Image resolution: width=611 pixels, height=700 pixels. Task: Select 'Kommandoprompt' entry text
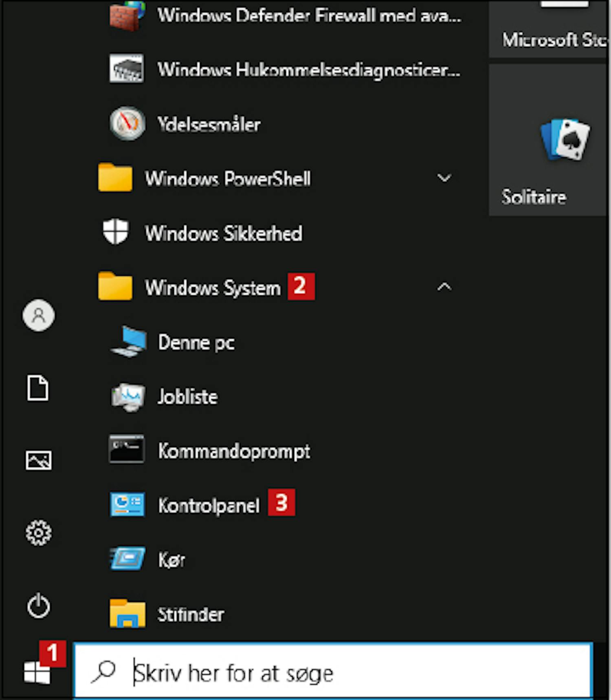point(234,451)
